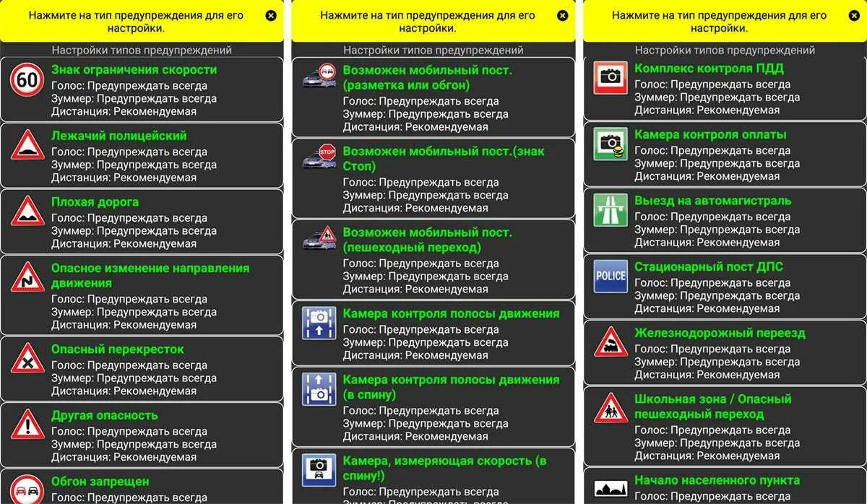The height and width of the screenshot is (504, 867).
Task: Tap 'Настройки типов предупреждений' header in left screen
Action: [x=142, y=50]
